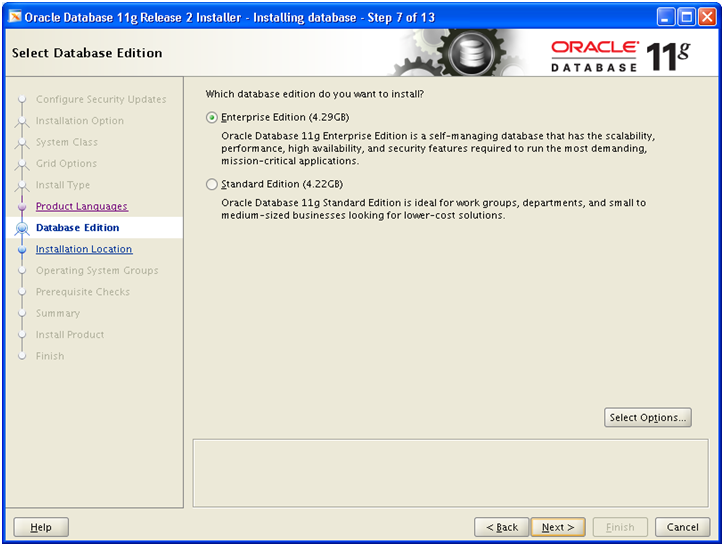724x546 pixels.
Task: Jump to the Product Languages step link
Action: 82,206
